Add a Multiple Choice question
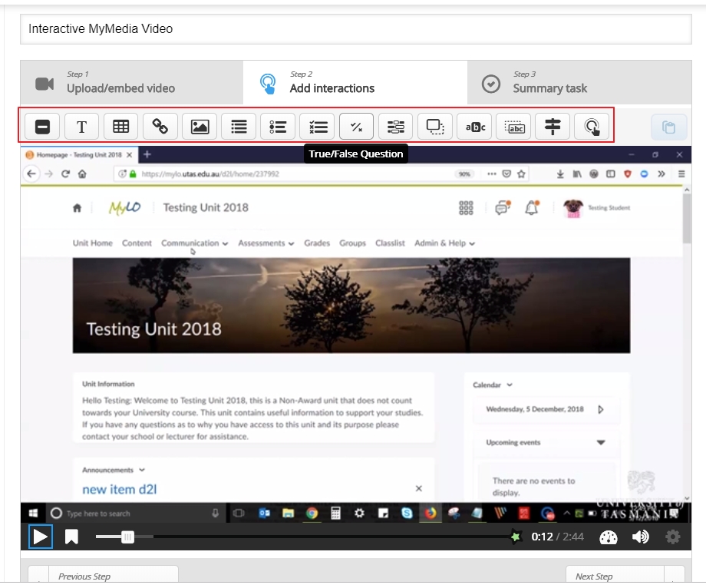 pos(318,127)
